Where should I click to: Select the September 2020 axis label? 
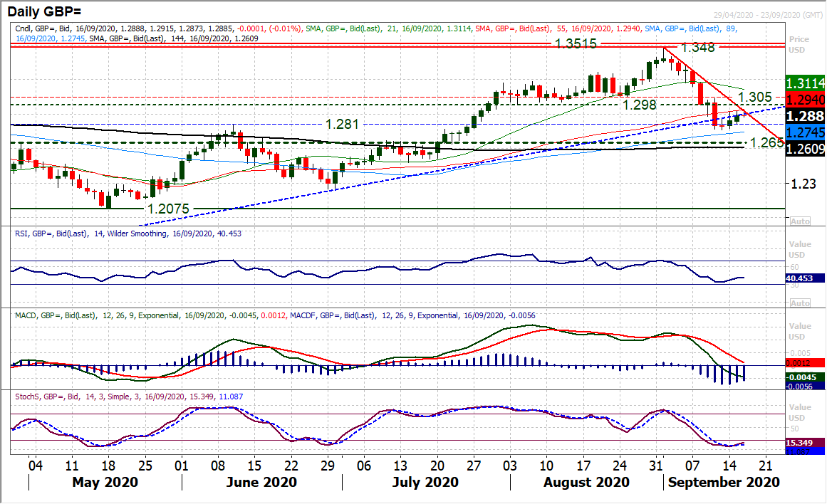[724, 482]
